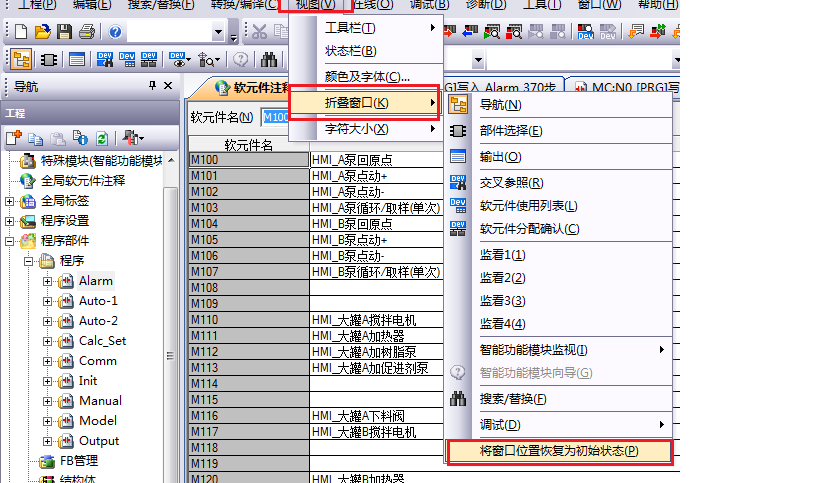This screenshot has width=819, height=483.
Task: Click the blue Help question mark icon
Action: point(115,33)
